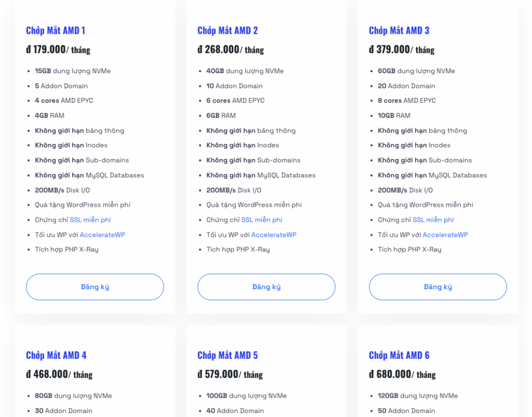
Task: Select the Chớp Mắt AMD 5 heading
Action: 228,355
